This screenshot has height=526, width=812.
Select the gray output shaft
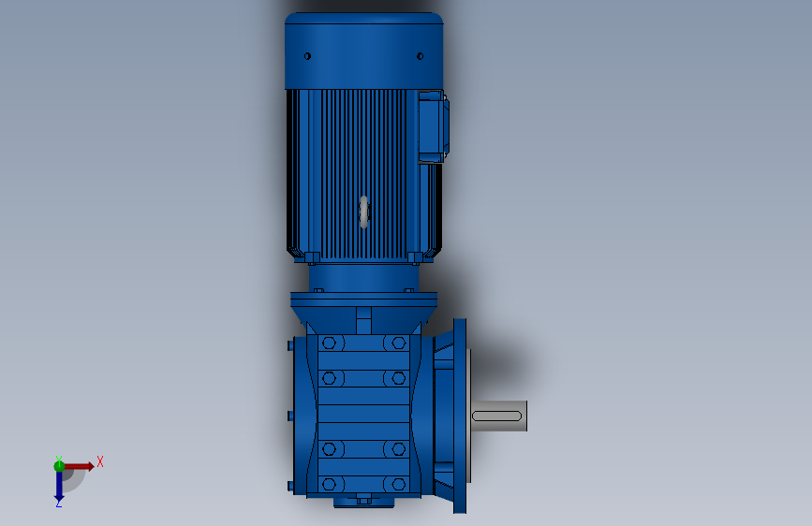pyautogui.click(x=498, y=416)
